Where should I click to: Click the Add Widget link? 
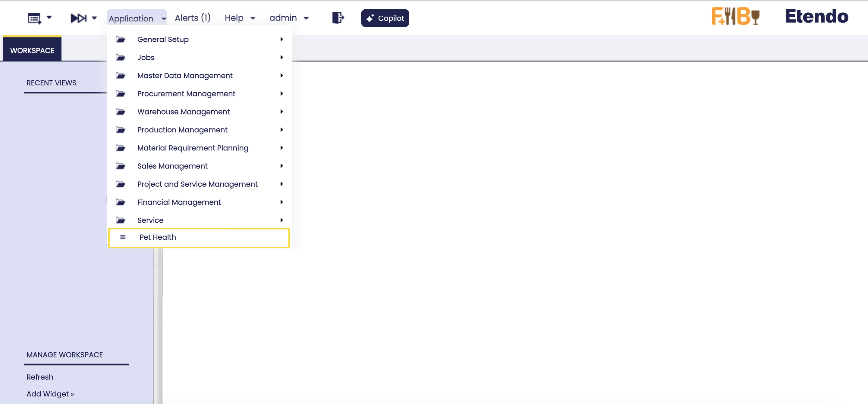(x=50, y=393)
